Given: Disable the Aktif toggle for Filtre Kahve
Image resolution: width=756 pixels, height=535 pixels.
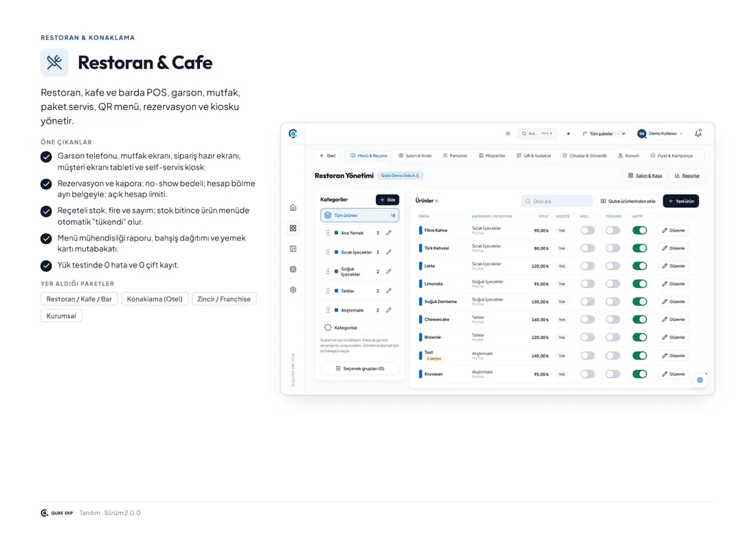Looking at the screenshot, I should 639,230.
